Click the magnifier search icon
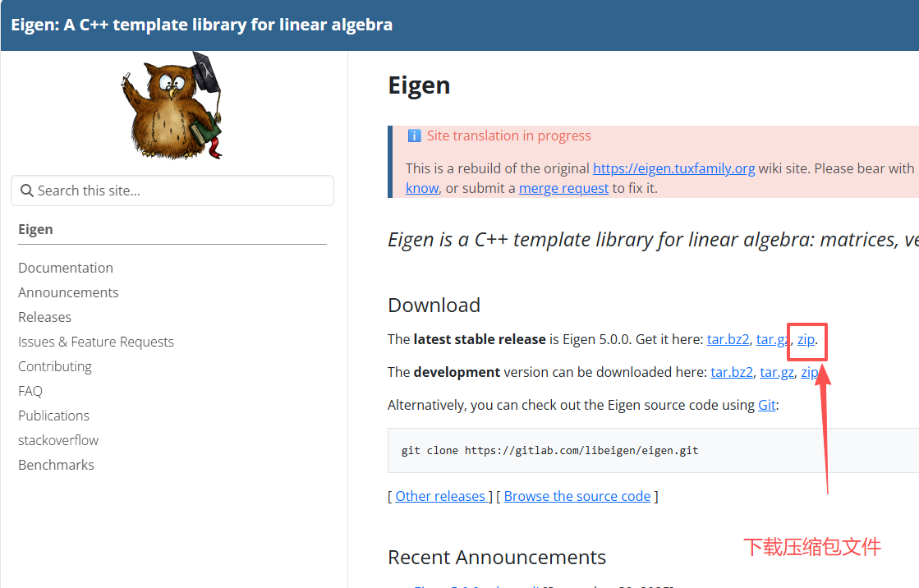 (26, 191)
